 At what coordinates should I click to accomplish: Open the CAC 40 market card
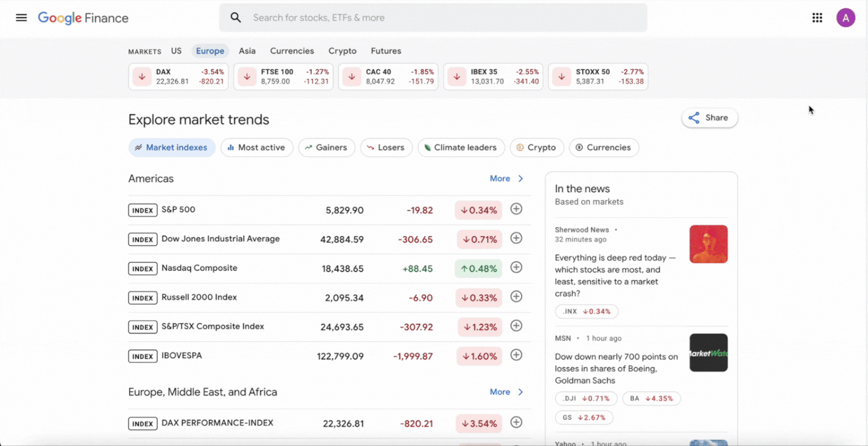coord(388,76)
